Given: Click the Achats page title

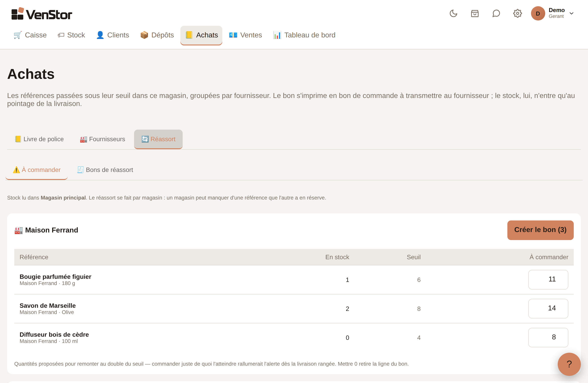Looking at the screenshot, I should tap(31, 74).
